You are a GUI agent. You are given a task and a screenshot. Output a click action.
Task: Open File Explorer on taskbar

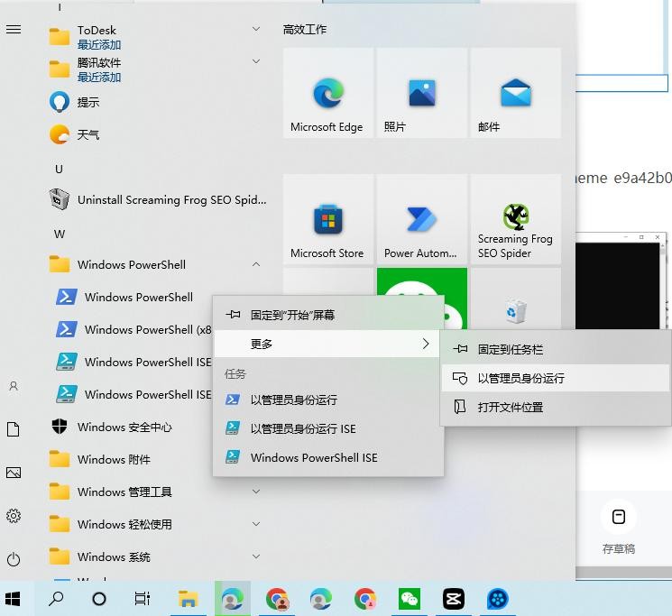pyautogui.click(x=188, y=599)
